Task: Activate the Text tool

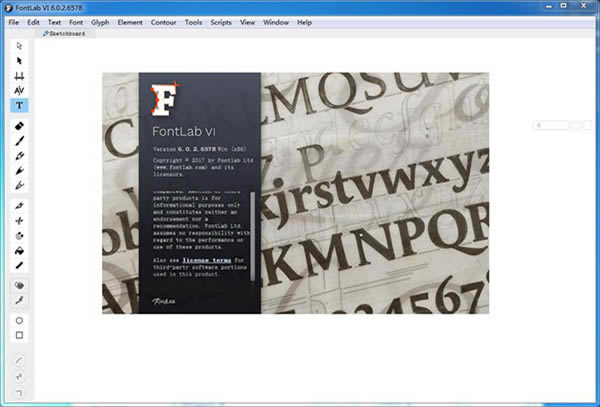Action: [x=20, y=105]
